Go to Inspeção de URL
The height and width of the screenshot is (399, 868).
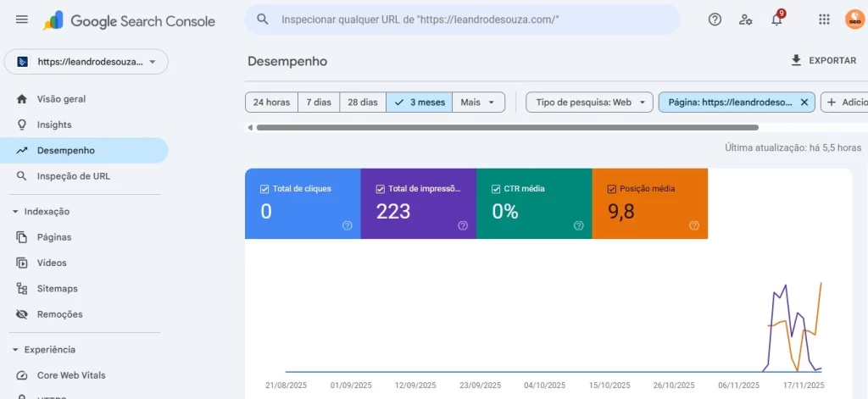click(73, 176)
